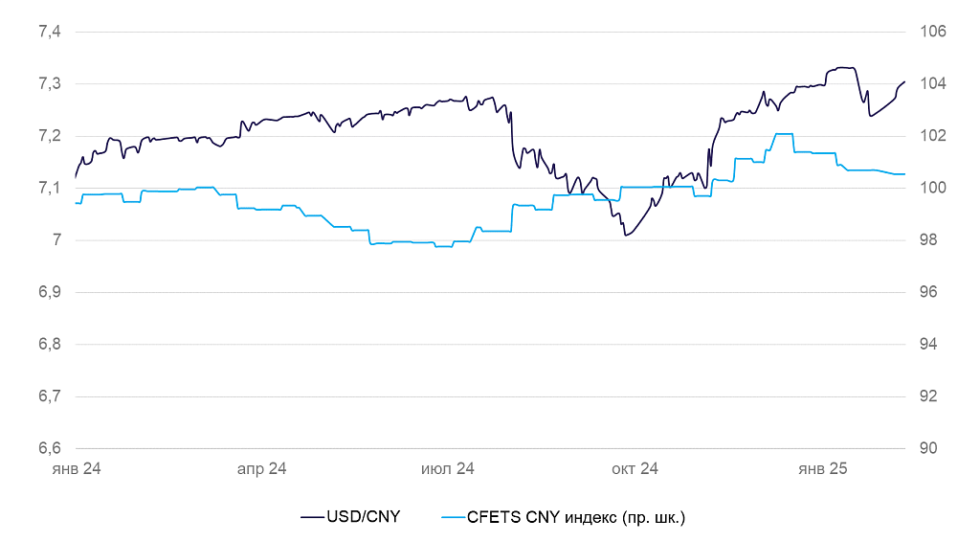Click the 6,9 left axis value
Screen dimensions: 980x542
point(50,292)
